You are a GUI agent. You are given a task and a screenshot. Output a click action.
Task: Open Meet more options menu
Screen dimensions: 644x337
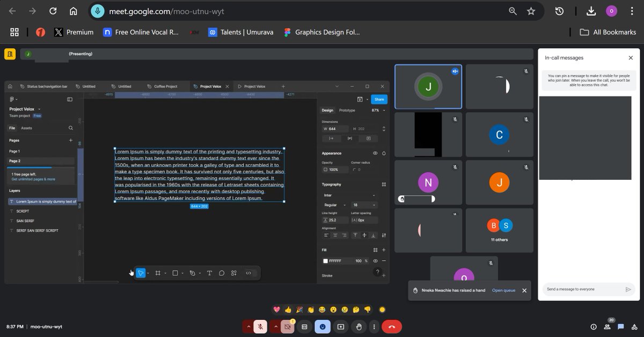tap(375, 326)
